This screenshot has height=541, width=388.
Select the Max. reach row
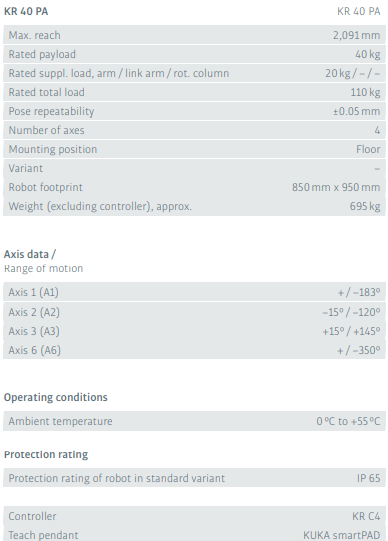(194, 35)
